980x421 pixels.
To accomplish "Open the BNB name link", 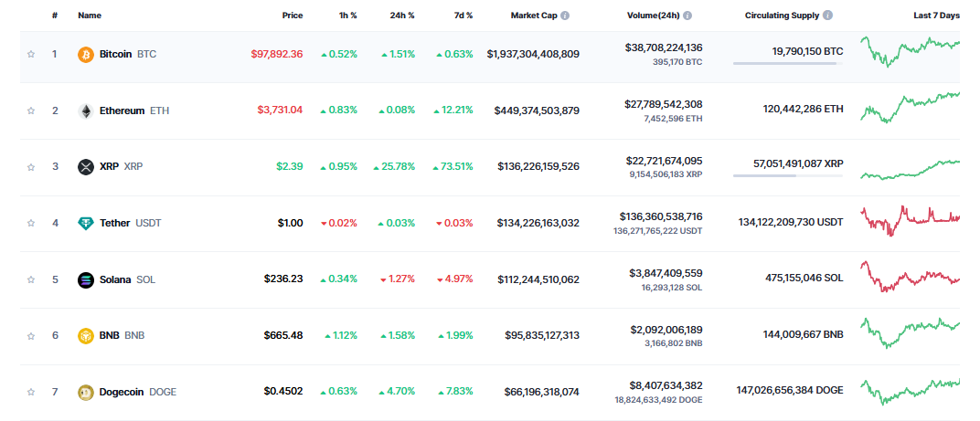I will point(122,335).
